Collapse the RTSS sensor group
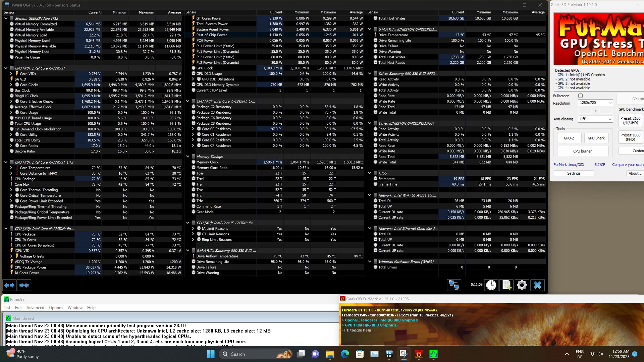 pos(370,173)
